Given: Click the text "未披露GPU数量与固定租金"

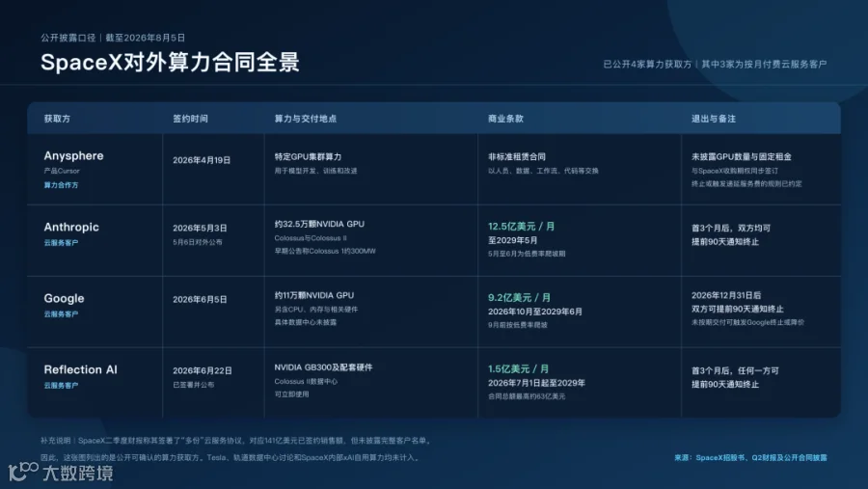Looking at the screenshot, I should tap(742, 156).
